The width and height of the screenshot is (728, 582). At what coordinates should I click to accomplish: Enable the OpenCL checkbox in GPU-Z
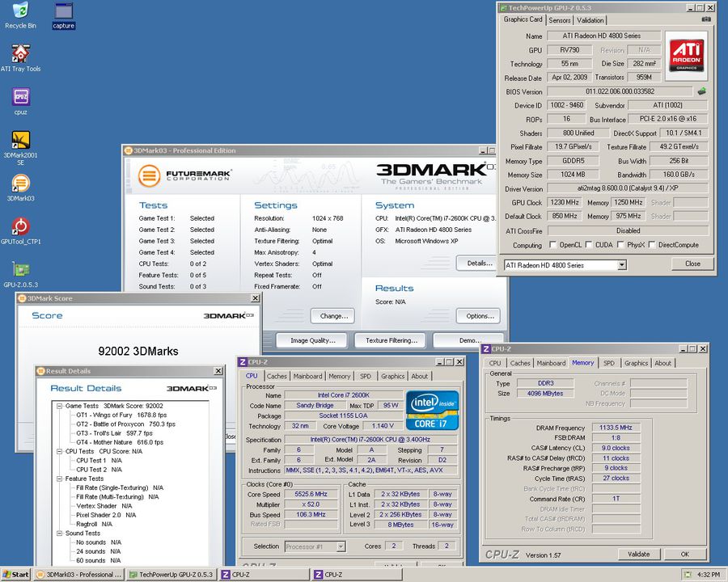[x=552, y=245]
